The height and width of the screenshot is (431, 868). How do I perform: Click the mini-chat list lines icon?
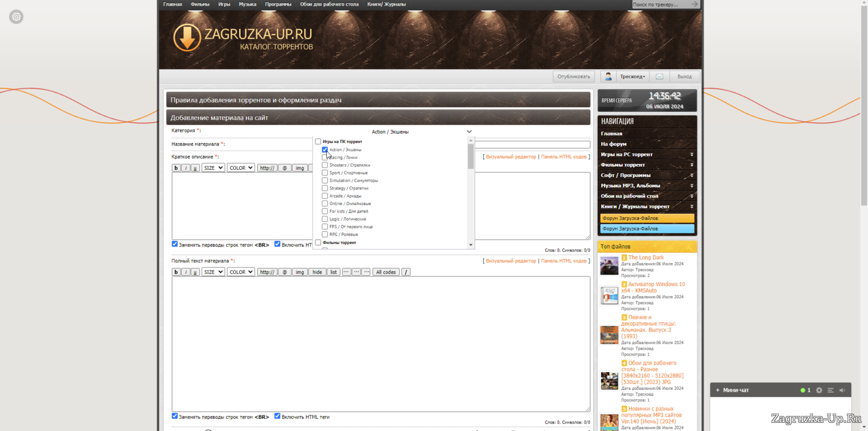pos(830,390)
